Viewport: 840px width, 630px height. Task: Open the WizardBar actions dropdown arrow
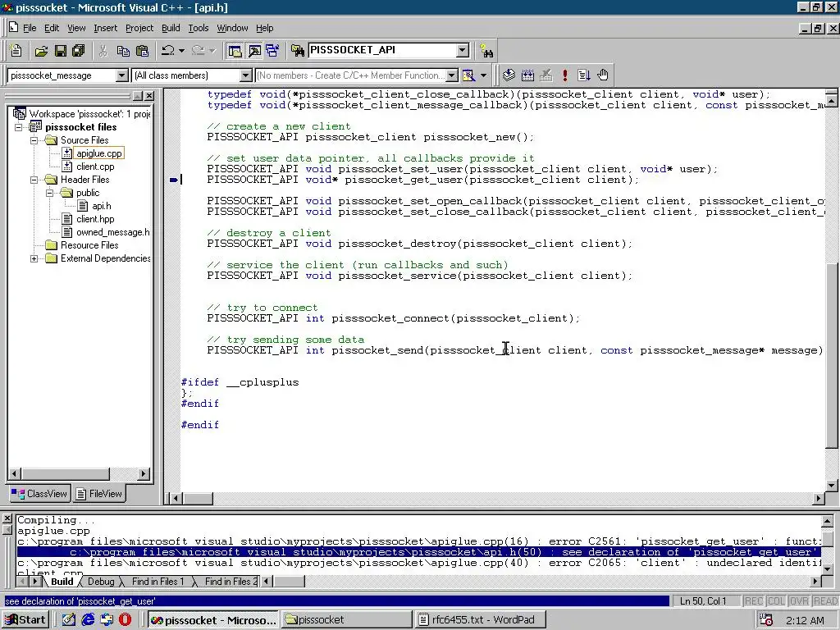483,75
